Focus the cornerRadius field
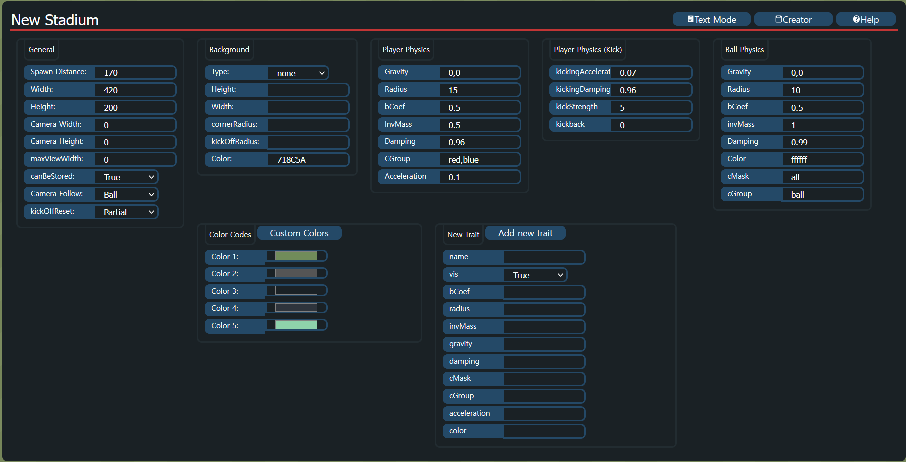Image resolution: width=906 pixels, height=462 pixels. [x=309, y=125]
